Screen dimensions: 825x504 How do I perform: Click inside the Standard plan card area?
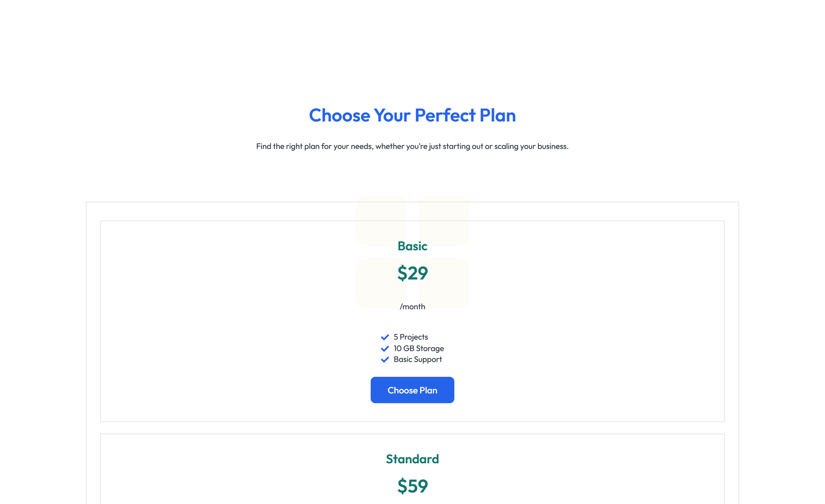tap(206, 469)
